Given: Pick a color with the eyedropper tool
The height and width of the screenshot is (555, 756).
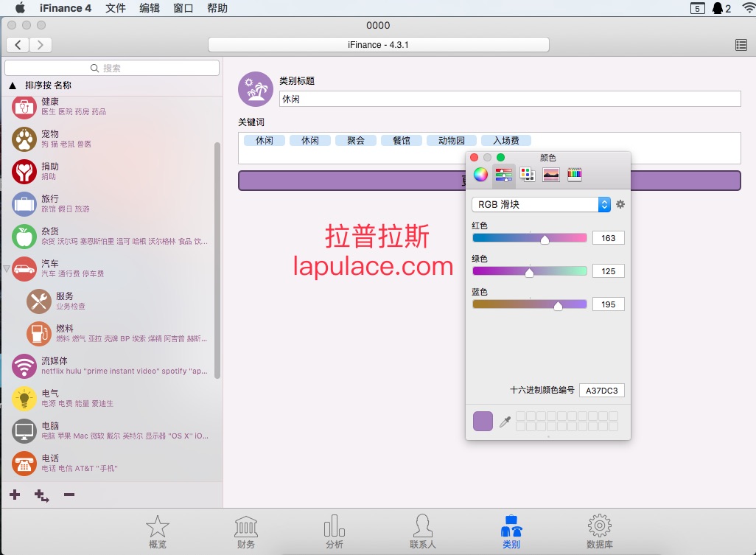Looking at the screenshot, I should [505, 422].
